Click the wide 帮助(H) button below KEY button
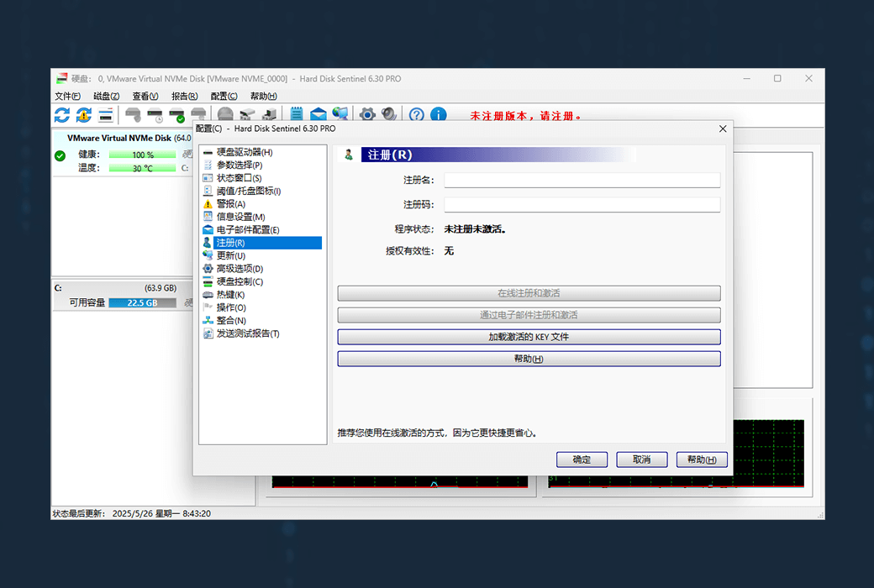The width and height of the screenshot is (874, 588). tap(529, 359)
